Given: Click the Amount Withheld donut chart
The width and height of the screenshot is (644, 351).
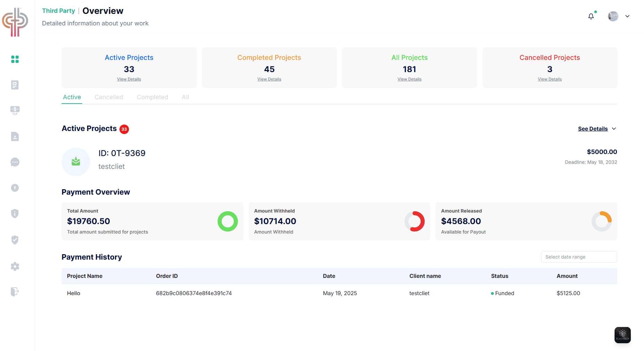Looking at the screenshot, I should [x=415, y=221].
